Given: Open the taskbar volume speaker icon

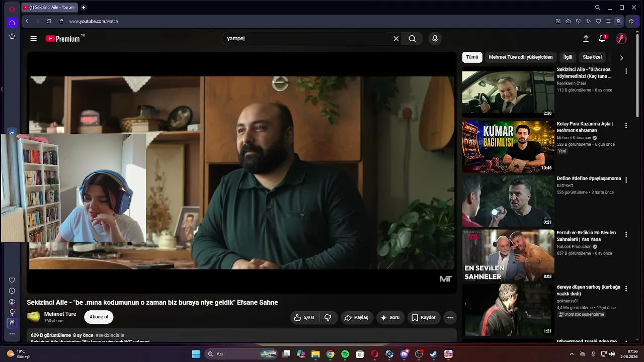Looking at the screenshot, I should click(612, 354).
